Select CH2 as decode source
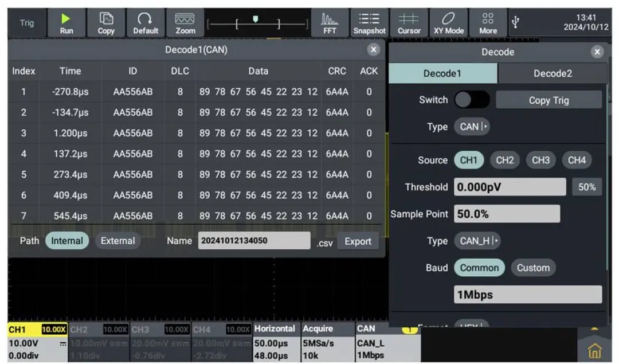Screen dimensions: 619x364 [x=504, y=160]
